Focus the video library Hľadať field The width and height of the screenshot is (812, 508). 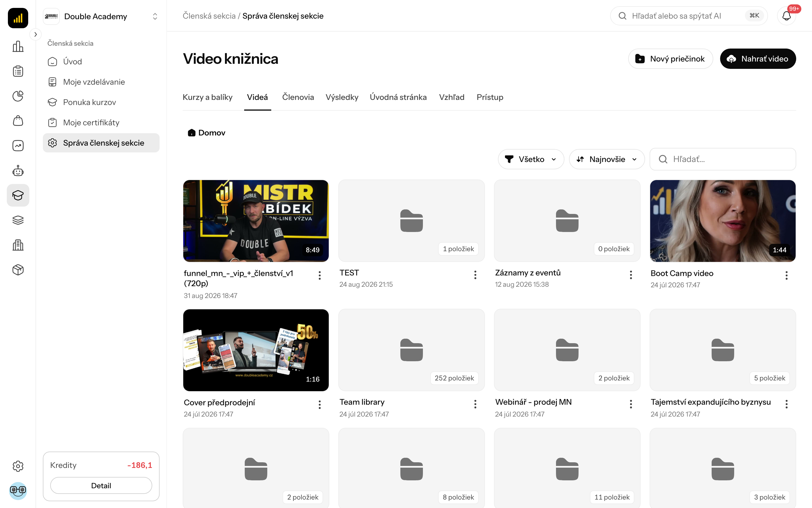click(723, 159)
